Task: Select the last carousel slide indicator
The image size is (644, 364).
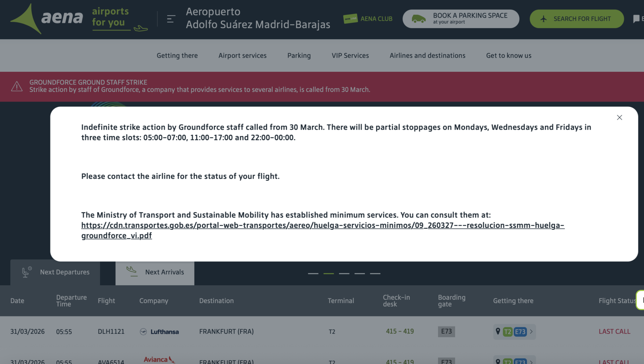Action: (x=375, y=274)
